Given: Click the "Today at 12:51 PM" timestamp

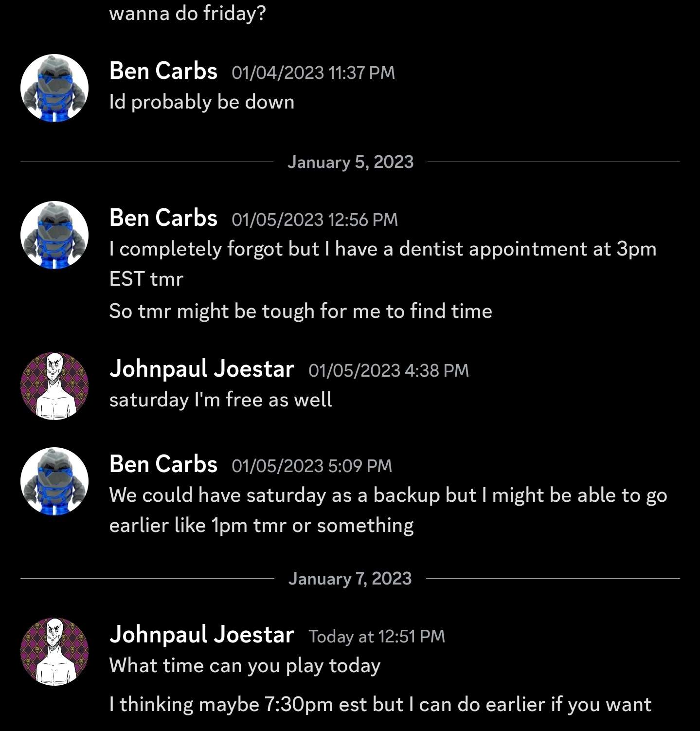Looking at the screenshot, I should 376,637.
